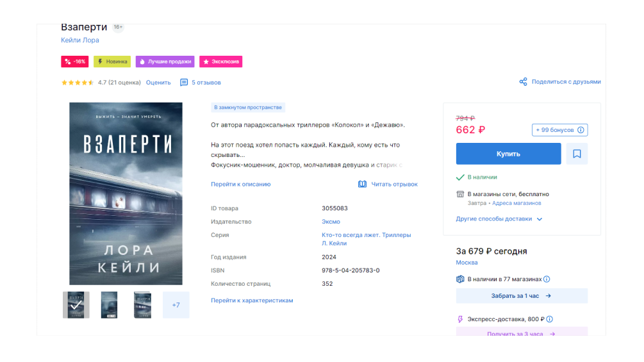Click the bookmark icon next to Купить
The width and height of the screenshot is (644, 362).
(x=577, y=154)
